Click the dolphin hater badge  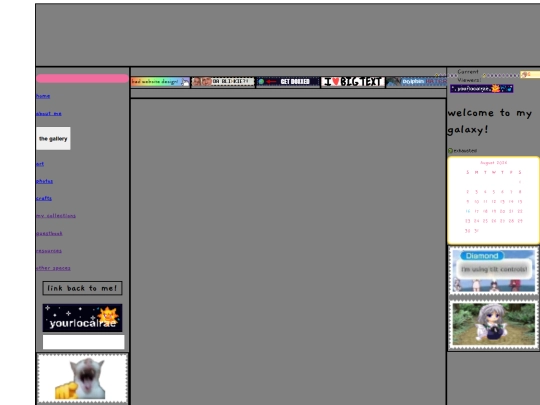(x=416, y=82)
